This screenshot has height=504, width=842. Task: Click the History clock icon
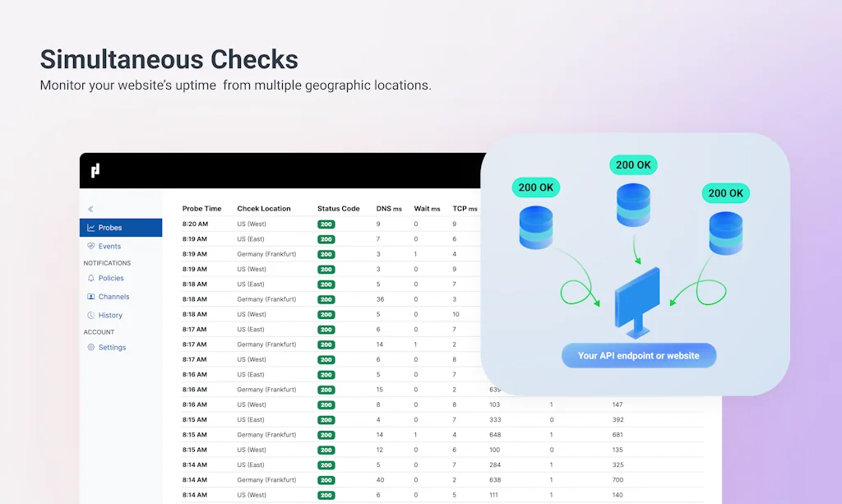coord(90,315)
